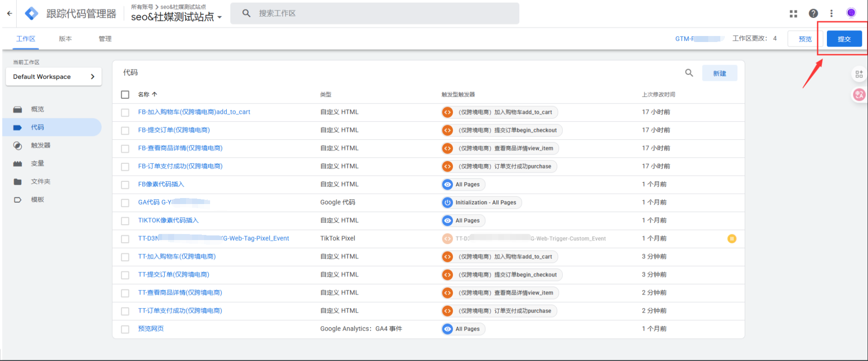Open the TIKTOK像素代码插入 tag link
Screen dimensions: 868x361
168,220
